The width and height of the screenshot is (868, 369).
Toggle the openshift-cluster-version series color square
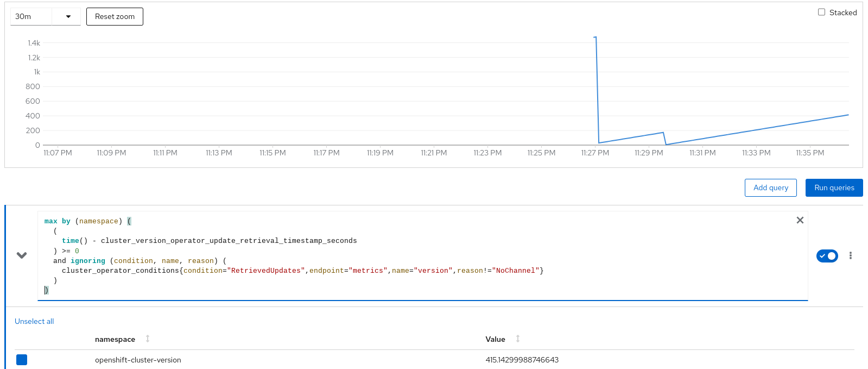click(22, 360)
